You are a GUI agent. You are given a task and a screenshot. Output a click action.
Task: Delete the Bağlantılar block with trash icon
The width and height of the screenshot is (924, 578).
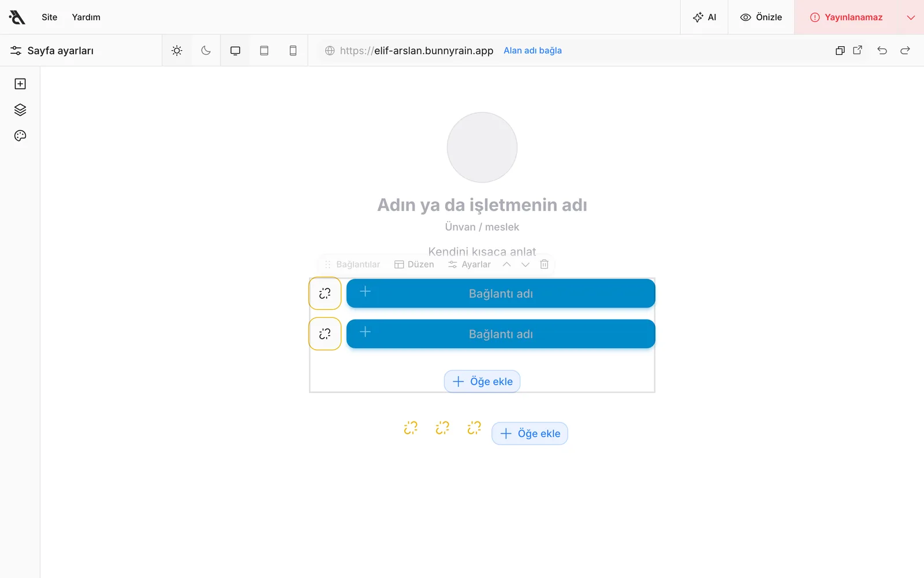click(544, 264)
